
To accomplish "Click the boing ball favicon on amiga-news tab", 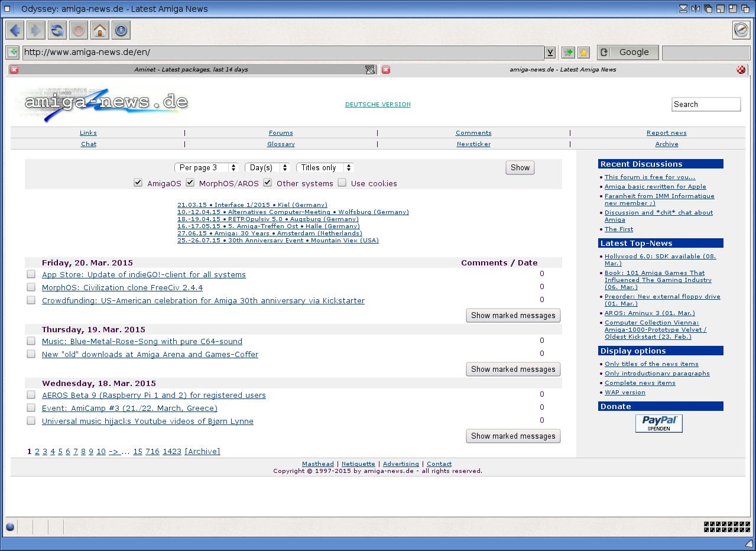I will pyautogui.click(x=741, y=70).
